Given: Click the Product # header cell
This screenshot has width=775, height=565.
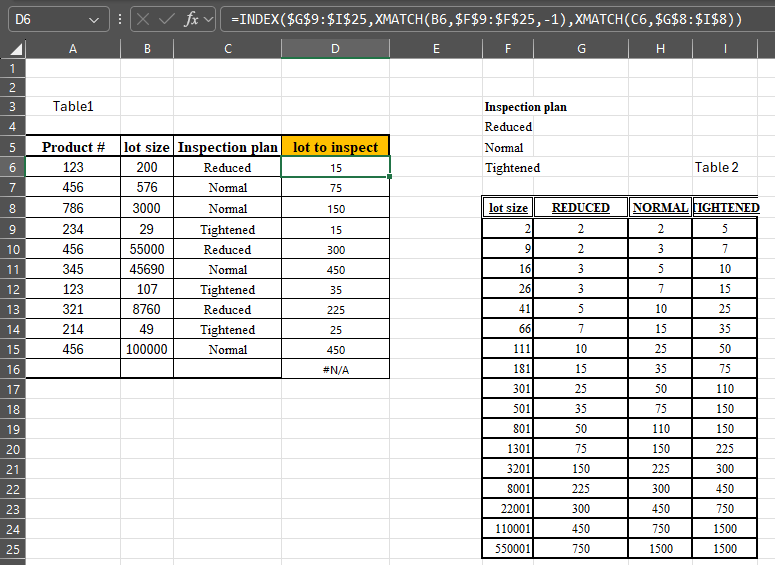Looking at the screenshot, I should pyautogui.click(x=73, y=147).
